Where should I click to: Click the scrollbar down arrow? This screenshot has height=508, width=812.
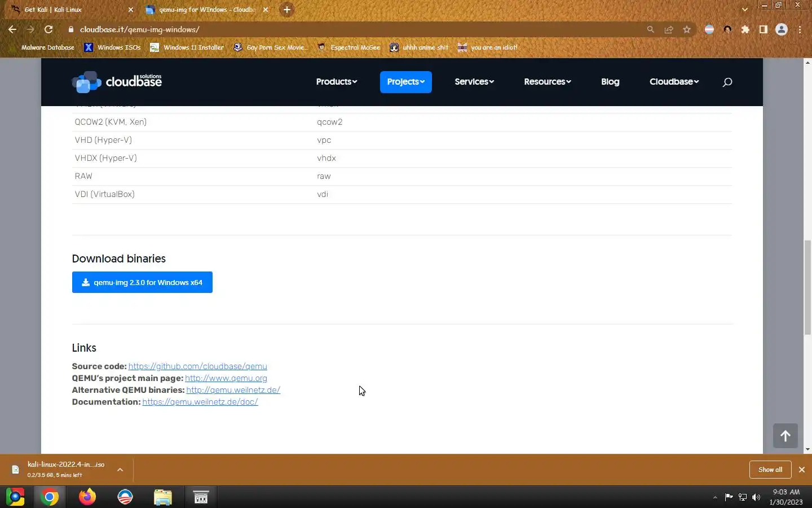pyautogui.click(x=807, y=449)
